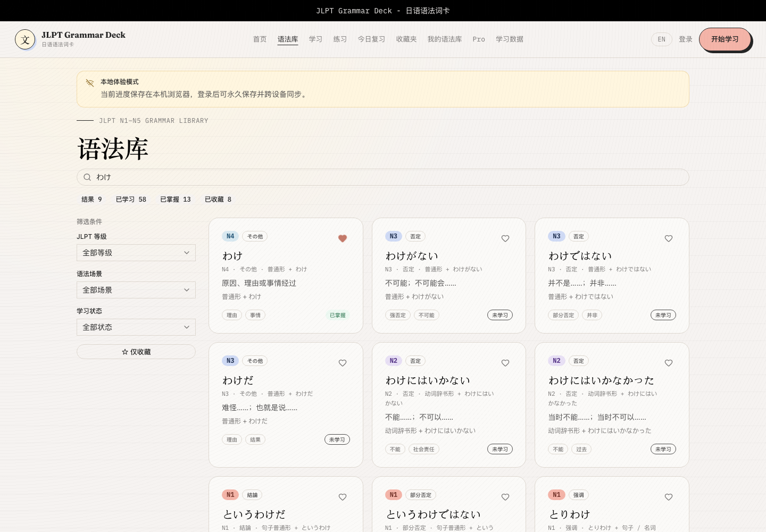The image size is (766, 532).
Task: Click the 强调 category tag on とりわけ
Action: (578, 495)
